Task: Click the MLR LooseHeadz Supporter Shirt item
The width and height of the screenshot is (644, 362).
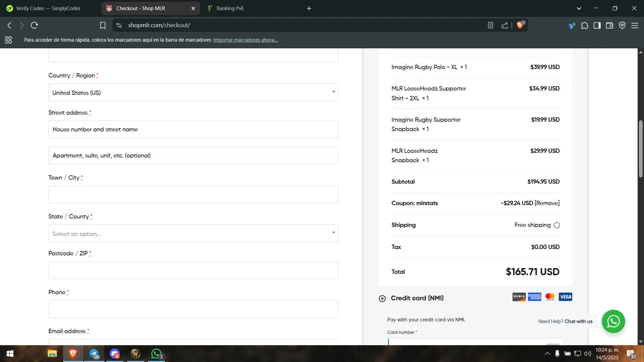Action: point(428,93)
